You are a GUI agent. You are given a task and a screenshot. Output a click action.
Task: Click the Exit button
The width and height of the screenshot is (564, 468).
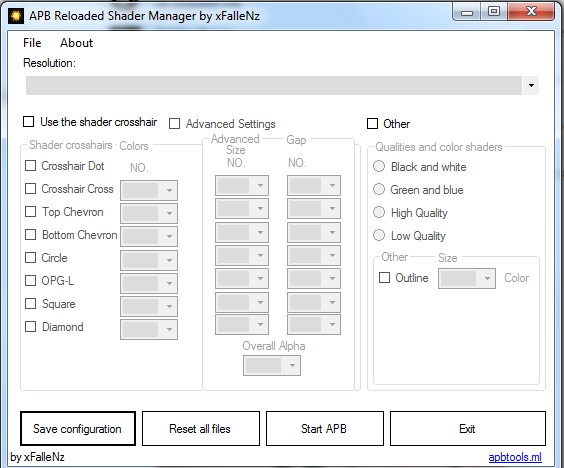click(468, 428)
